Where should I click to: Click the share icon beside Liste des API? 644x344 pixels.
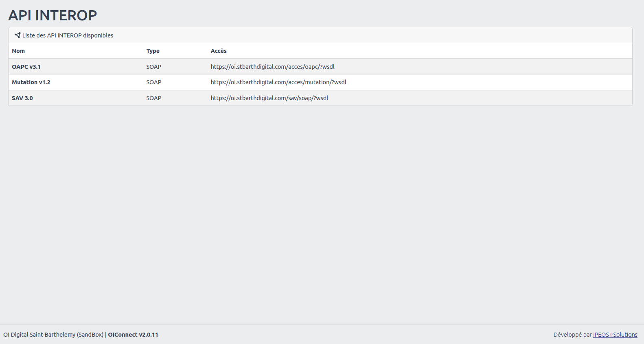tap(18, 35)
